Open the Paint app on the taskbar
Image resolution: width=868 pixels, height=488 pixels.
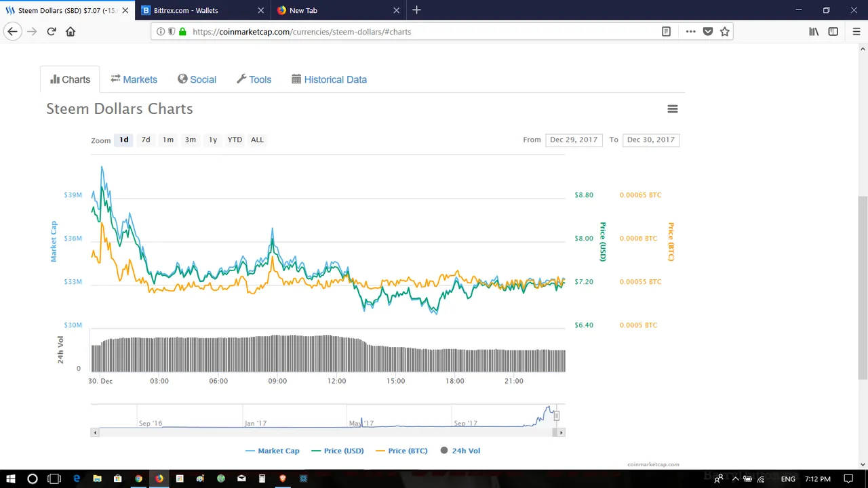pos(200,479)
